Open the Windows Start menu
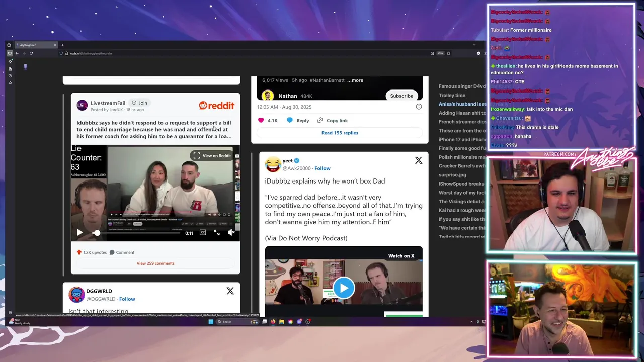The height and width of the screenshot is (362, 644). pos(211,322)
